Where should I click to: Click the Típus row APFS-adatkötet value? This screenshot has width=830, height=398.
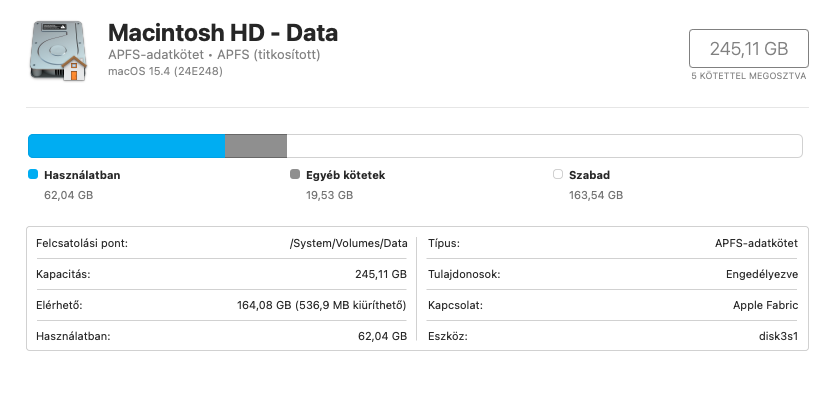click(756, 243)
